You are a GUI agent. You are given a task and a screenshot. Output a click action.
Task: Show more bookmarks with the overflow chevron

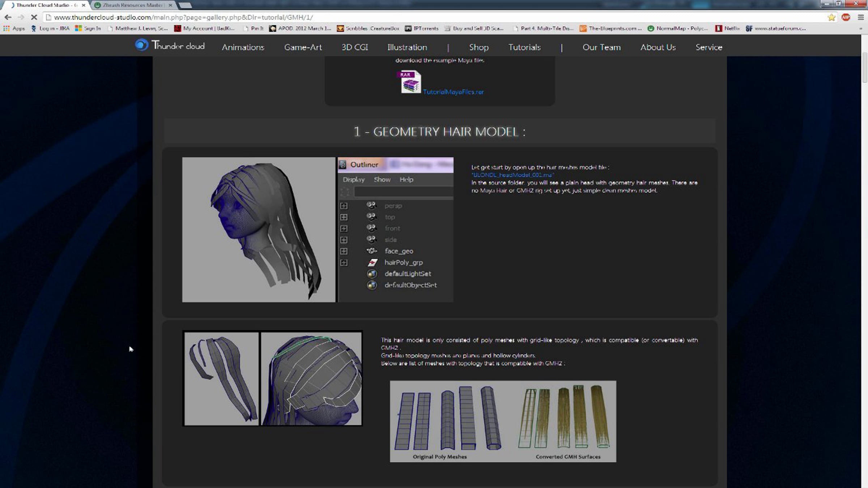[860, 29]
